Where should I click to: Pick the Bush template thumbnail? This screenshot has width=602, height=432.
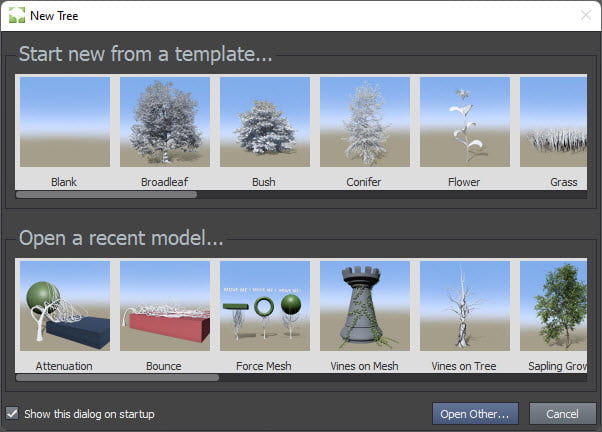click(x=265, y=122)
